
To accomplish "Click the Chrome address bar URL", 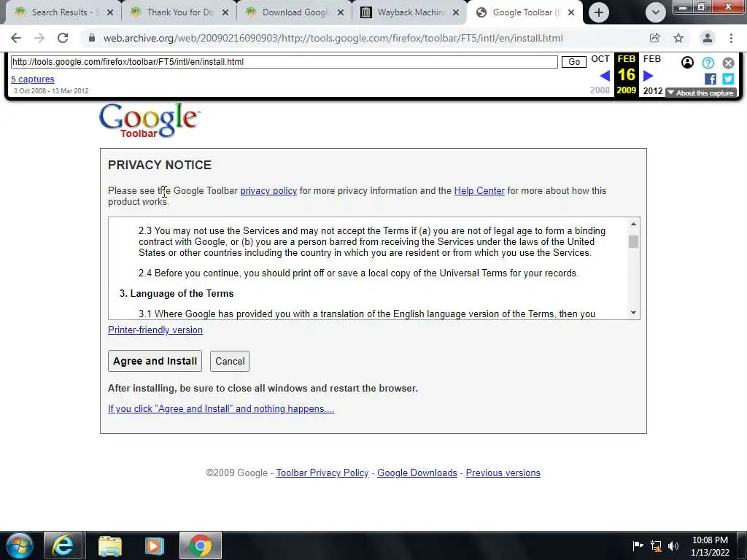I will [333, 38].
